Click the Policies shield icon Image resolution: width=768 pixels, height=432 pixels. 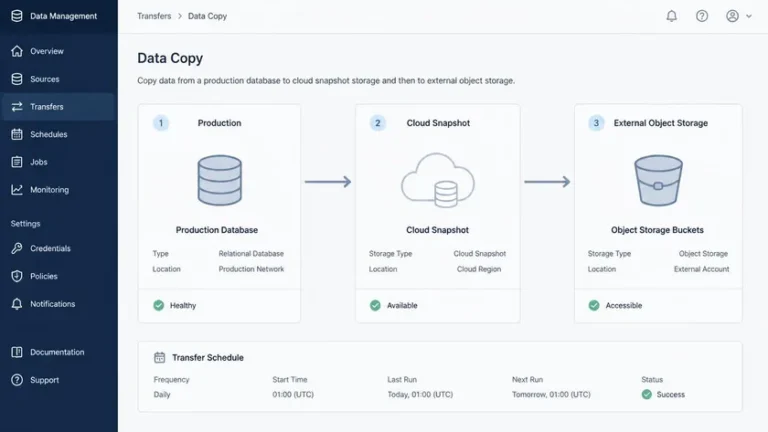pos(17,276)
